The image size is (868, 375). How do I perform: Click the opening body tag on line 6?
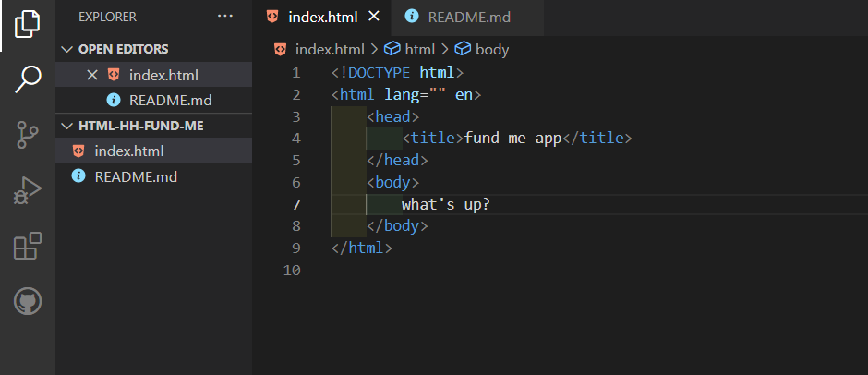[x=393, y=183]
